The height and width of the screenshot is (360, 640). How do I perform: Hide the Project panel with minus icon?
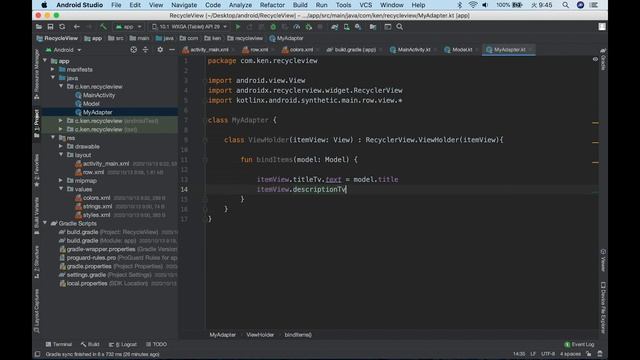(172, 50)
